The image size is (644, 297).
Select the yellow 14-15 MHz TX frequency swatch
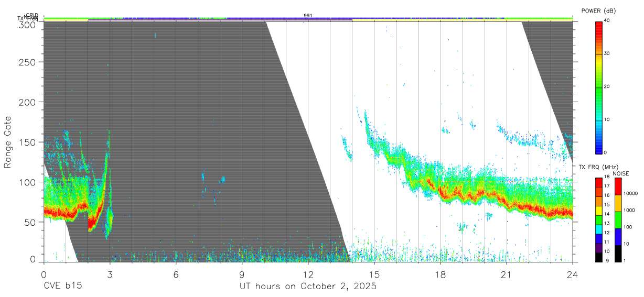[x=598, y=210]
